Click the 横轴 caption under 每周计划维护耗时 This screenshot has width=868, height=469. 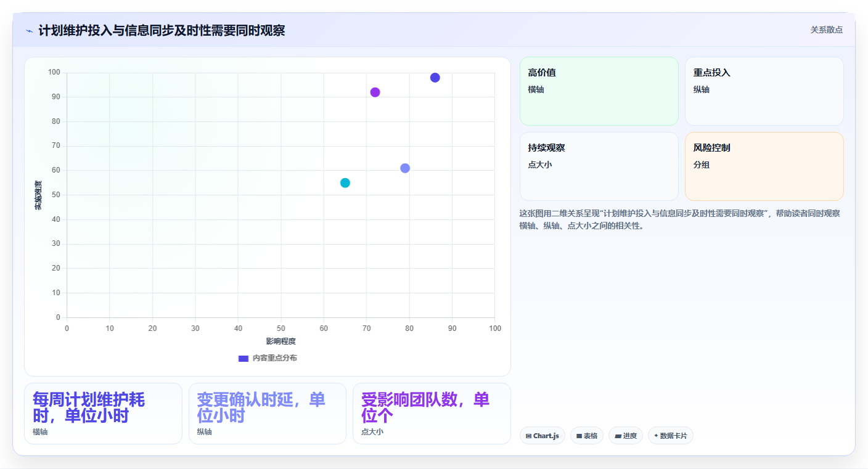coord(40,432)
